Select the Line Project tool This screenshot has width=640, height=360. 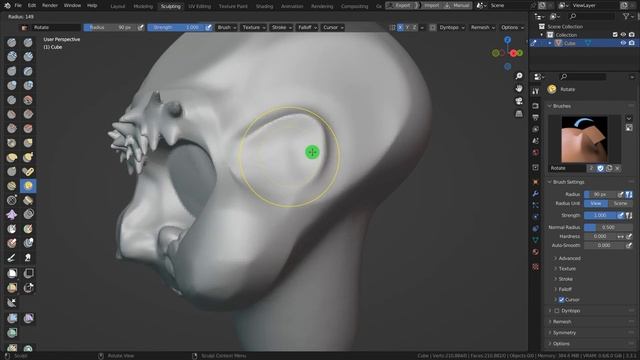(12, 302)
